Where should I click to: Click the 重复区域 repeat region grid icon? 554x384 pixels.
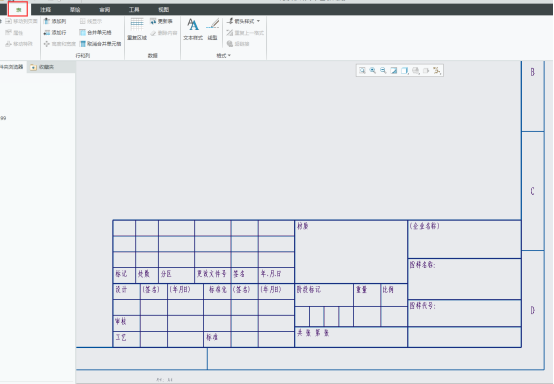(137, 25)
